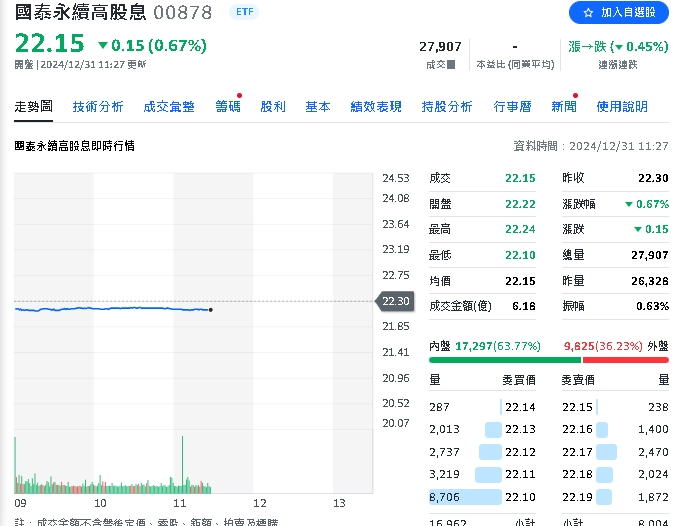
Task: Click the ask price 22.17
Action: (577, 452)
